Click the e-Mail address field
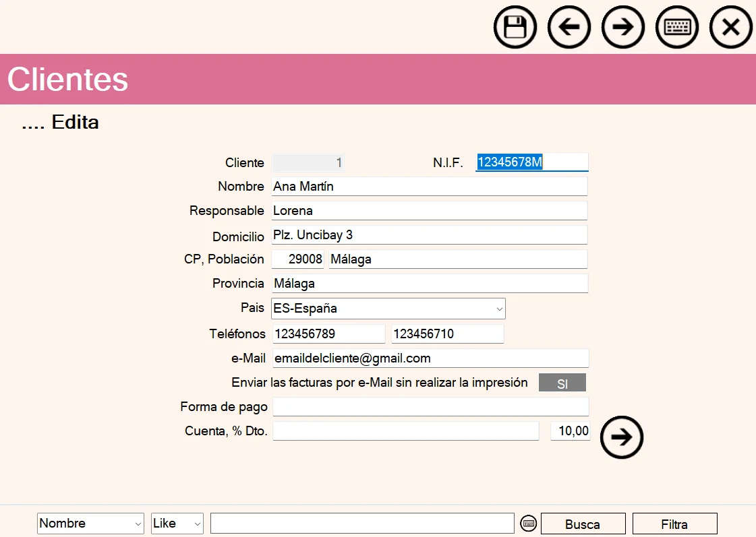The height and width of the screenshot is (537, 756). 429,358
